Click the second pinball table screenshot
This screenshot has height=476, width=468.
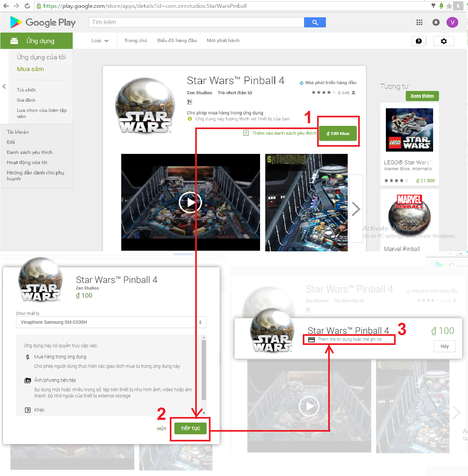point(306,202)
